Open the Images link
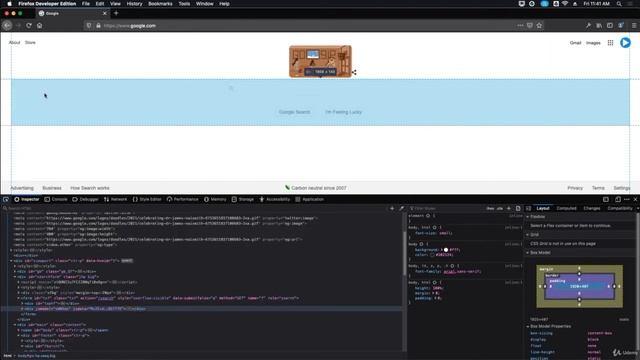This screenshot has width=640, height=360. point(593,43)
